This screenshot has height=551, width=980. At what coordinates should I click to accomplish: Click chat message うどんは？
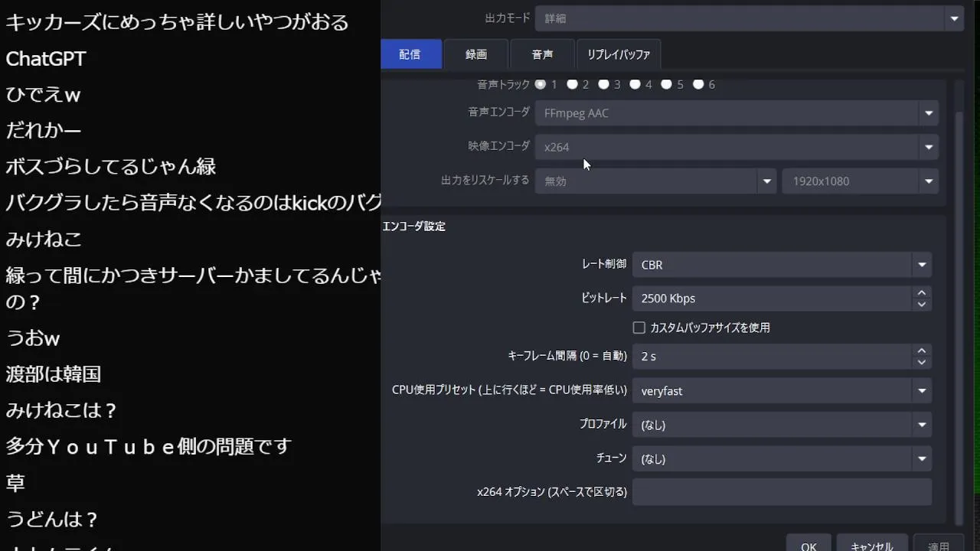[x=53, y=520]
